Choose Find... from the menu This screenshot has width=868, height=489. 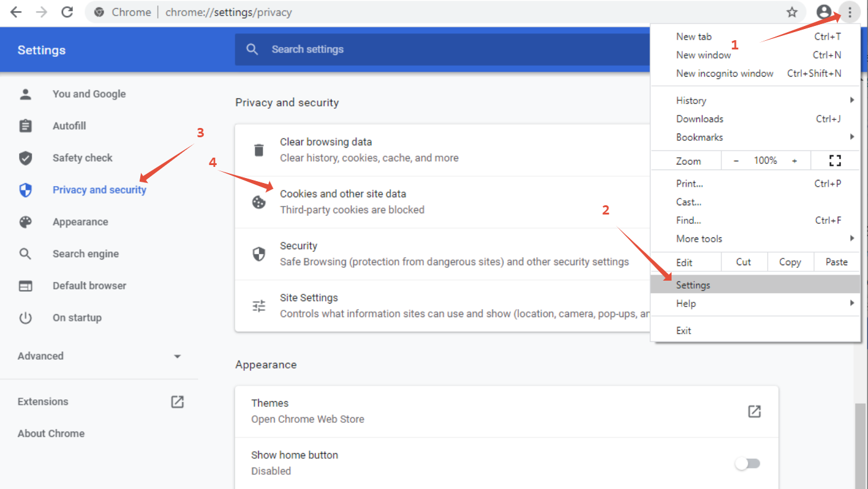756,220
